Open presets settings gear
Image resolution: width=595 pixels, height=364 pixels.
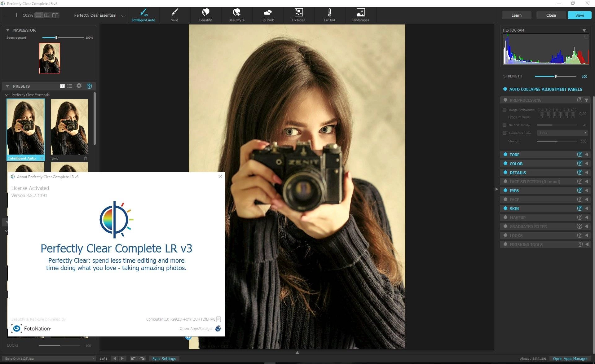(x=79, y=86)
